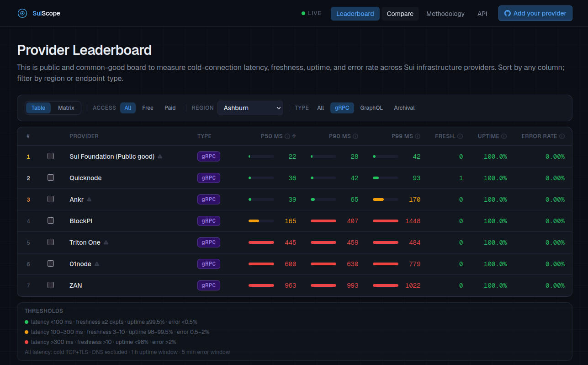Set type filter to gRPC
The image size is (588, 365).
[x=342, y=108]
